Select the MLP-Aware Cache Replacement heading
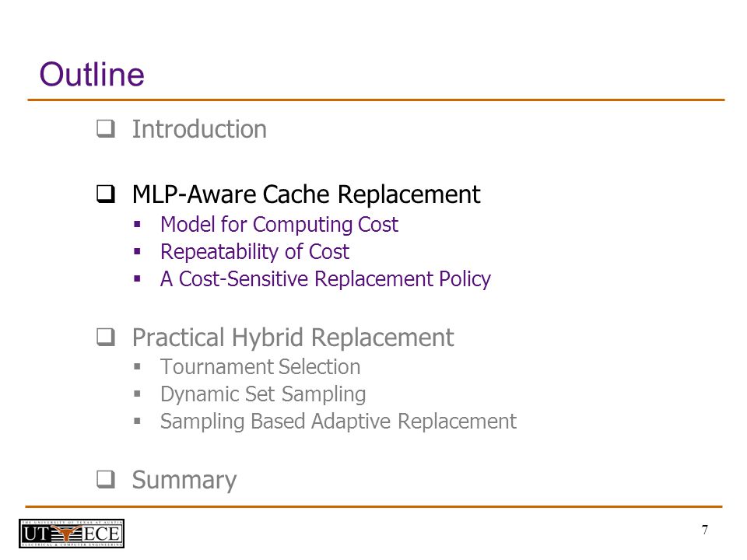 (x=307, y=194)
